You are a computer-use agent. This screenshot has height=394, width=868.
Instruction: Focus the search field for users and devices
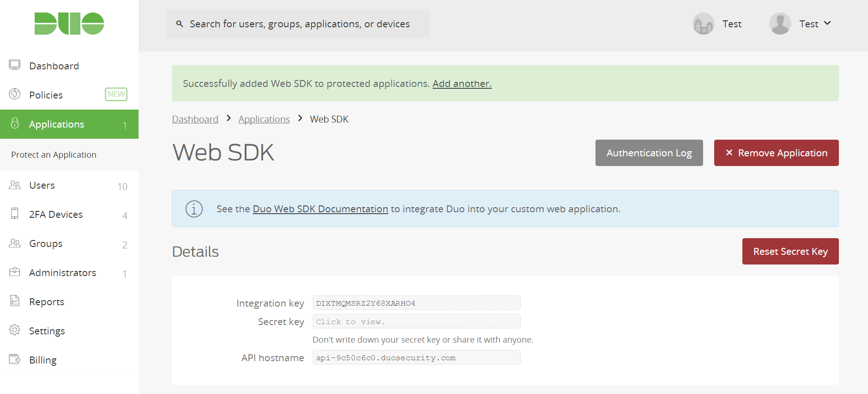(298, 24)
